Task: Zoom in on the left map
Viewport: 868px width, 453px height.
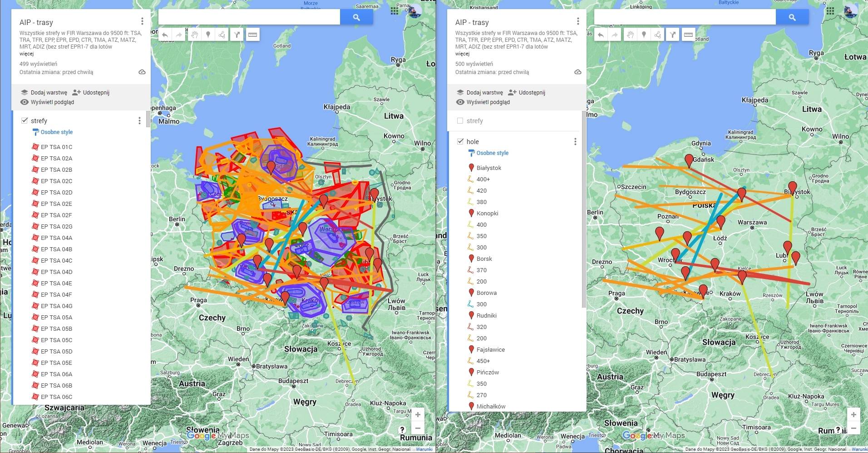Action: 418,414
